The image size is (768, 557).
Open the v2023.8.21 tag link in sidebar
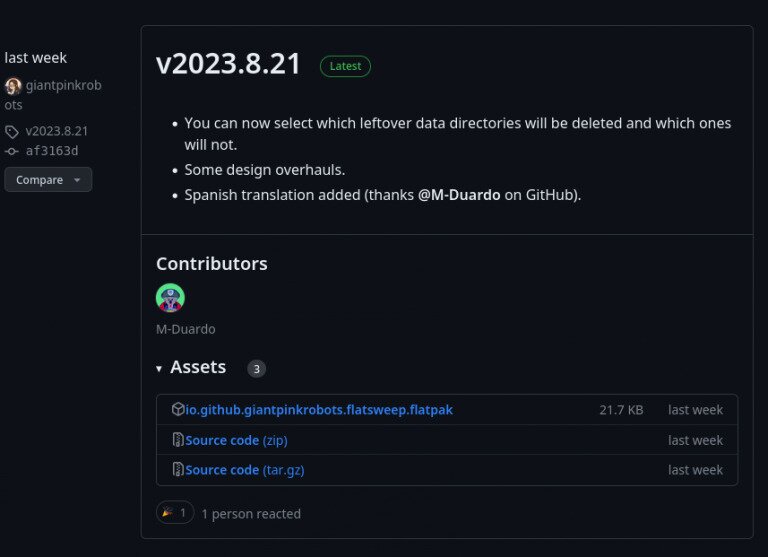(x=57, y=131)
